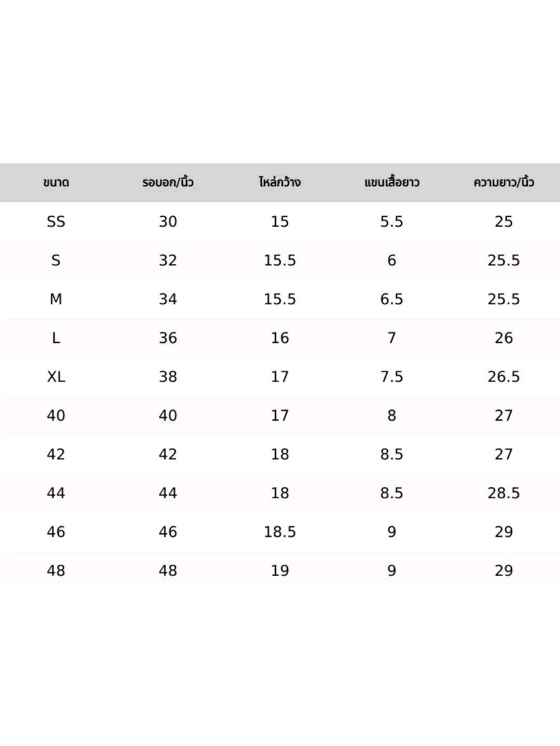This screenshot has width=560, height=746.
Task: Click sleeve value 5.5 in SS row
Action: point(391,221)
